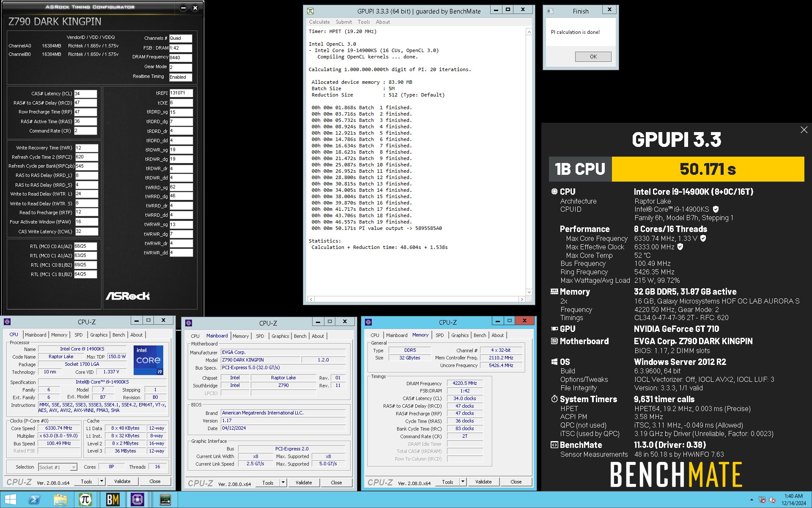Switch to GPUPI taskbar icon

coord(86,500)
